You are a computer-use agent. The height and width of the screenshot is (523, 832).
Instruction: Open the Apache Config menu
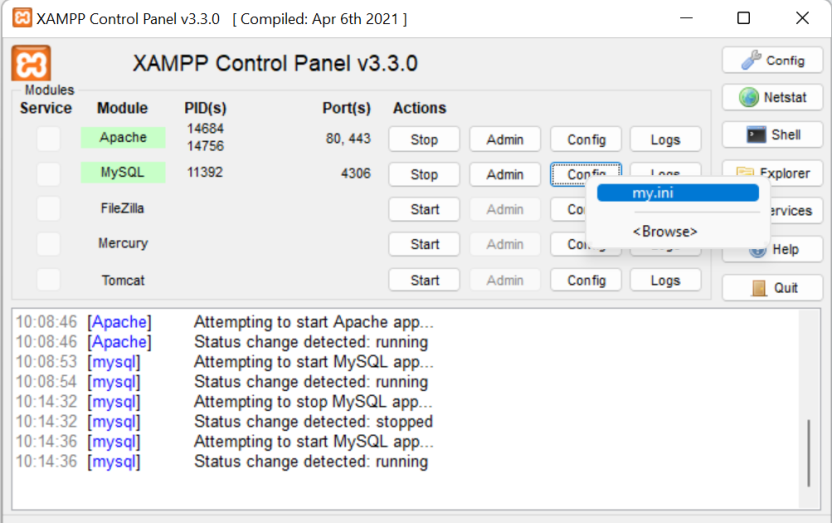point(586,140)
